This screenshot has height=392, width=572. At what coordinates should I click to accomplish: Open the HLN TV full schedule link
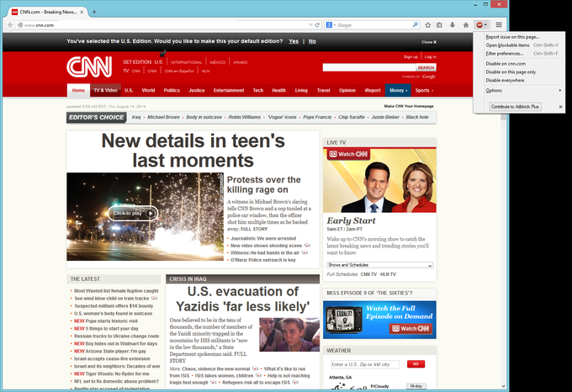[x=388, y=274]
